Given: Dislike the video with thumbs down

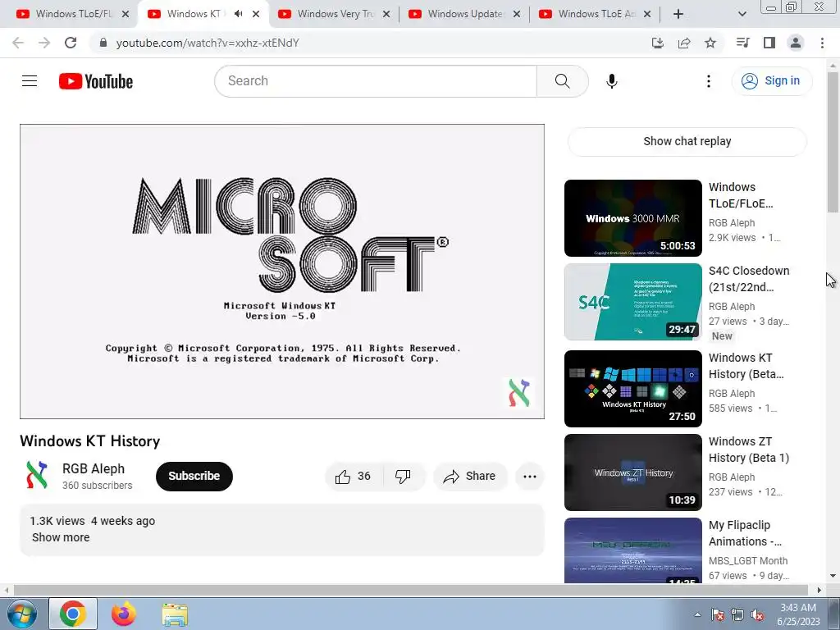Looking at the screenshot, I should (404, 477).
